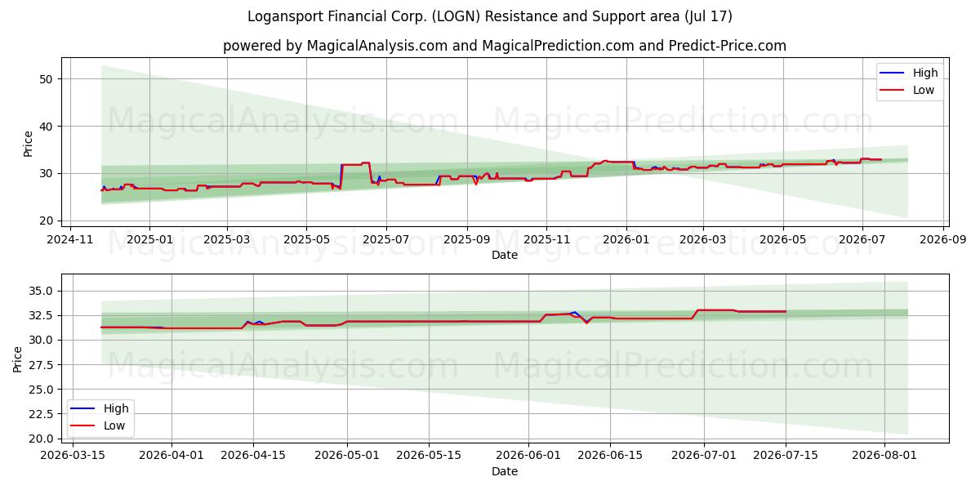The width and height of the screenshot is (980, 490).
Task: Click the '2025-05' x-axis label
Action: 306,241
